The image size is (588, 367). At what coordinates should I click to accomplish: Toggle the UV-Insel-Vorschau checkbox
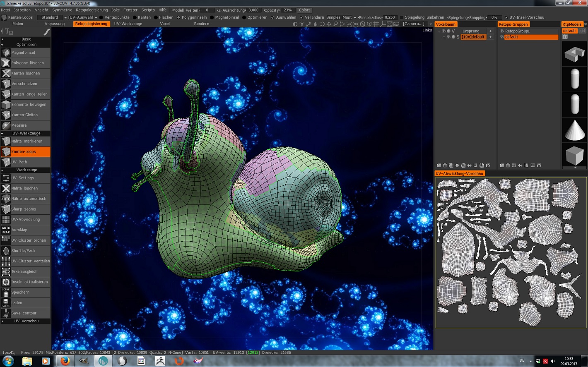click(x=506, y=17)
